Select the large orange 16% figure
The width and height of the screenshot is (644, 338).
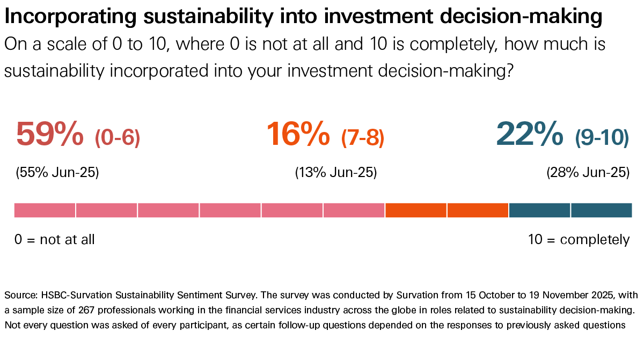point(298,134)
